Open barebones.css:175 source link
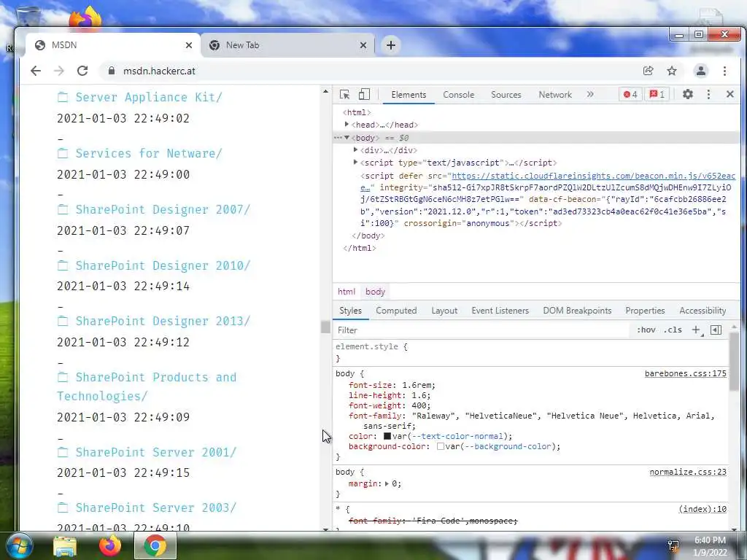The image size is (747, 560). [686, 374]
